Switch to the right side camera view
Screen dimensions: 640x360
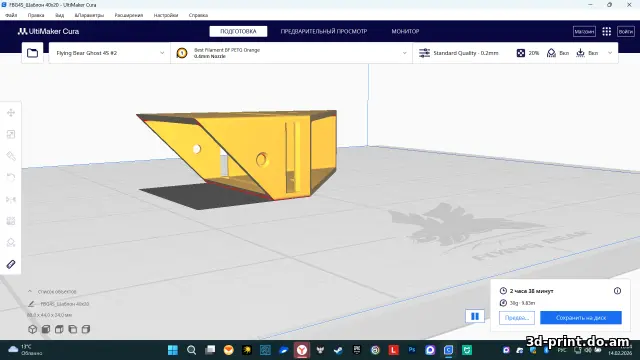coord(86,329)
